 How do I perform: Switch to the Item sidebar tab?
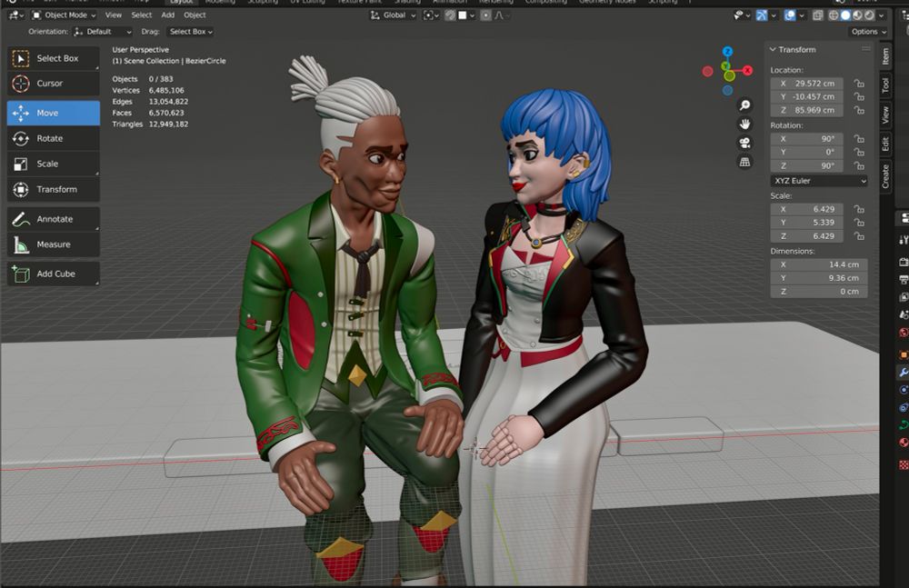(885, 56)
